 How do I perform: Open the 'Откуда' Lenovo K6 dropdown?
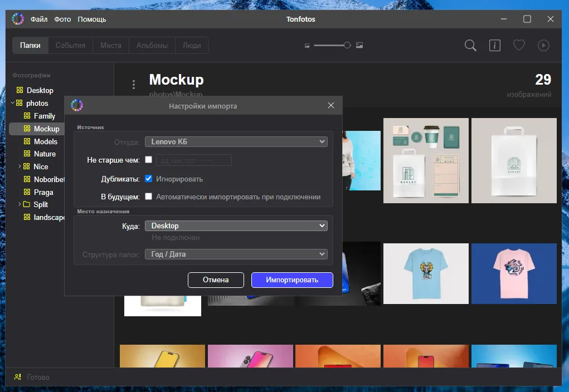[236, 142]
